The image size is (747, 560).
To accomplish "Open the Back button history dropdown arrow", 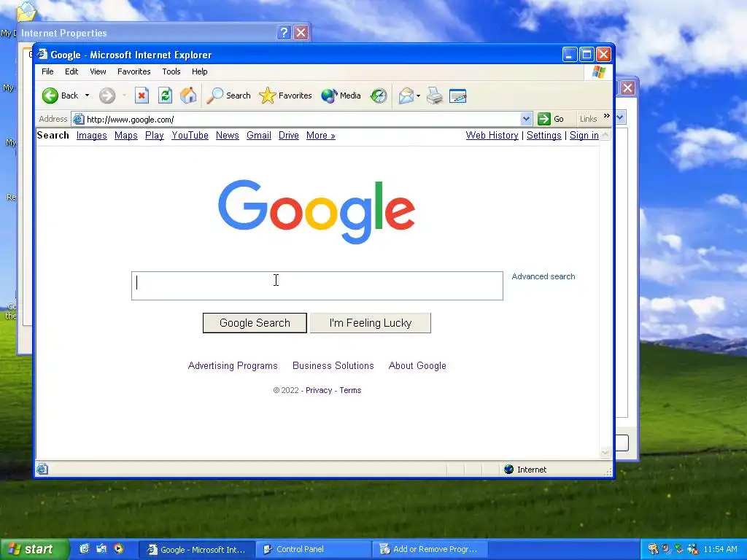I will pyautogui.click(x=88, y=96).
